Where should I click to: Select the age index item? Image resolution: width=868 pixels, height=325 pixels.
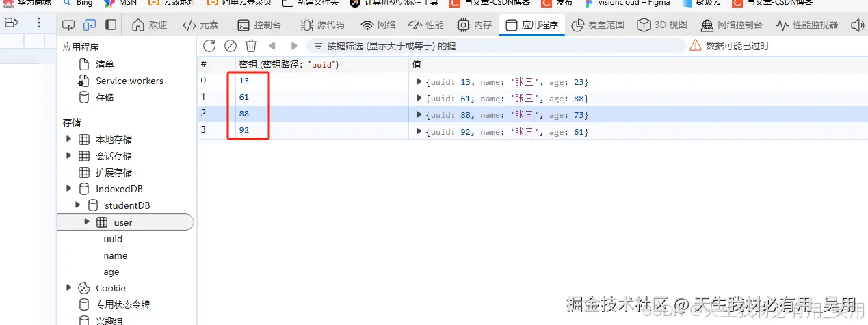(x=111, y=272)
